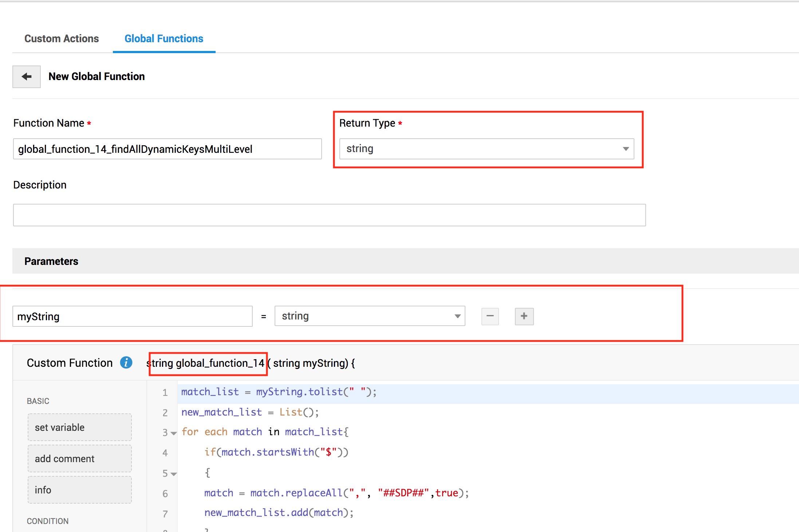Click the set variable block
Viewport: 799px width, 532px height.
coord(79,427)
